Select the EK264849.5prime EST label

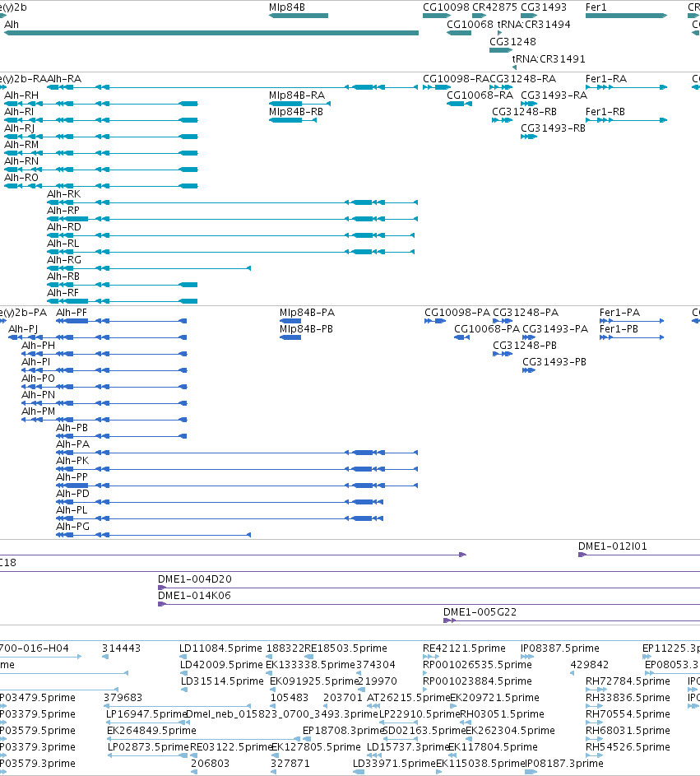(151, 731)
